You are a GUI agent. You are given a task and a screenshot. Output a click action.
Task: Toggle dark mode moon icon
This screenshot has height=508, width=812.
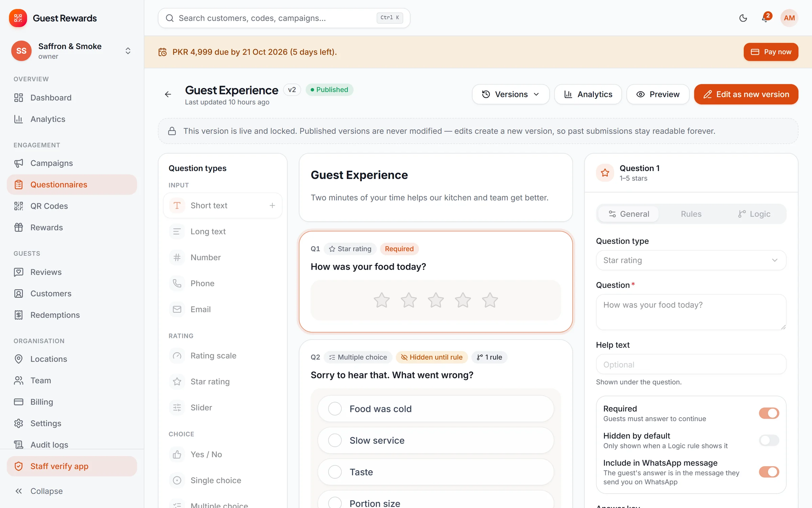point(743,18)
